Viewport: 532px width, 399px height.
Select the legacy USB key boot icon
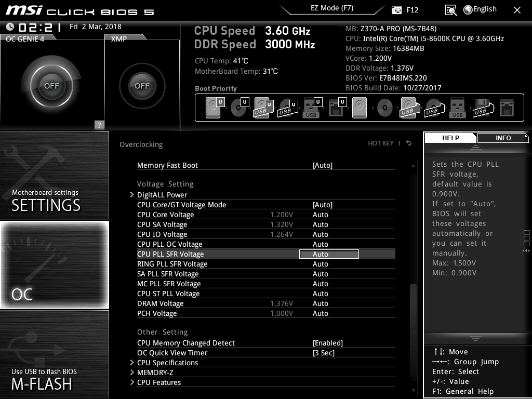[x=457, y=108]
